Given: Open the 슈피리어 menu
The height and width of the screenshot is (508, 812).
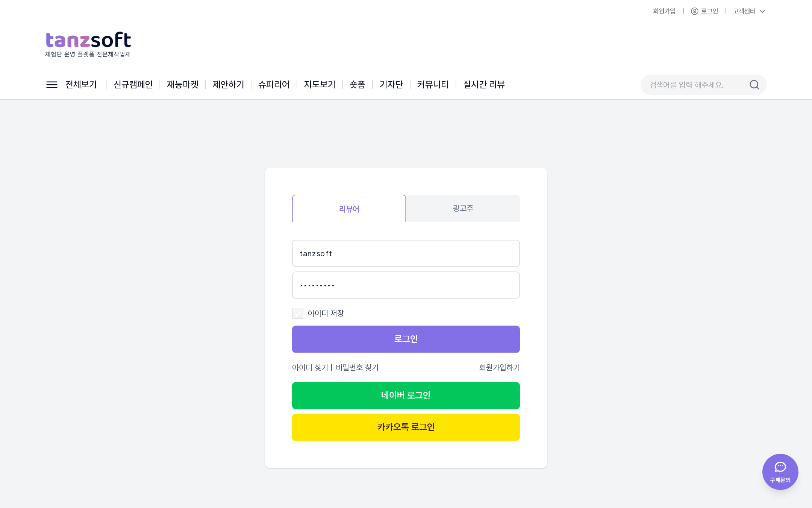Looking at the screenshot, I should click(x=274, y=85).
